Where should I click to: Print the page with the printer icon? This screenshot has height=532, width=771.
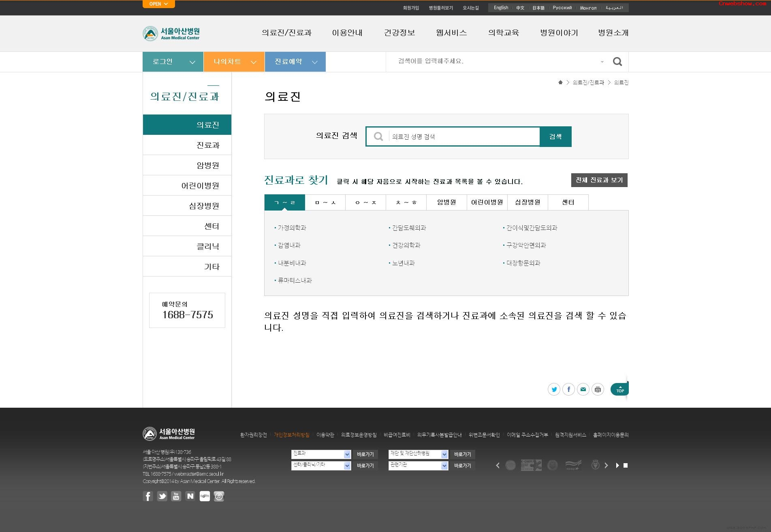[x=598, y=389]
